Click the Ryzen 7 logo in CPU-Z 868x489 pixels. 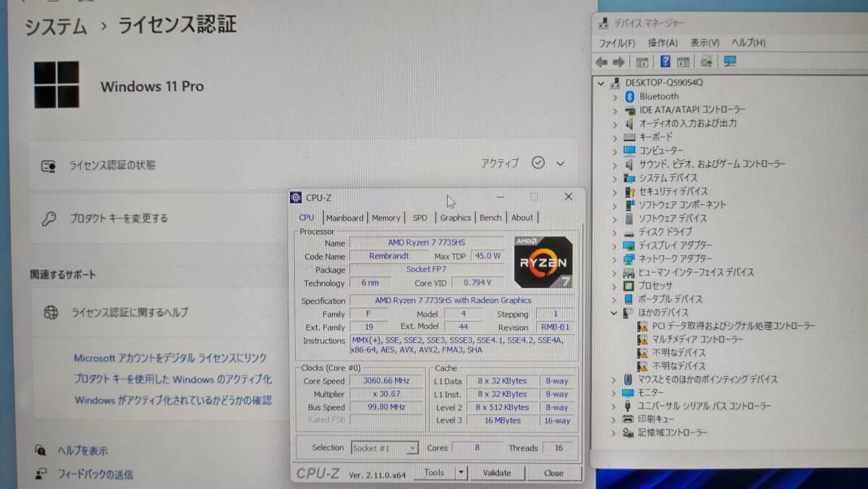click(543, 261)
